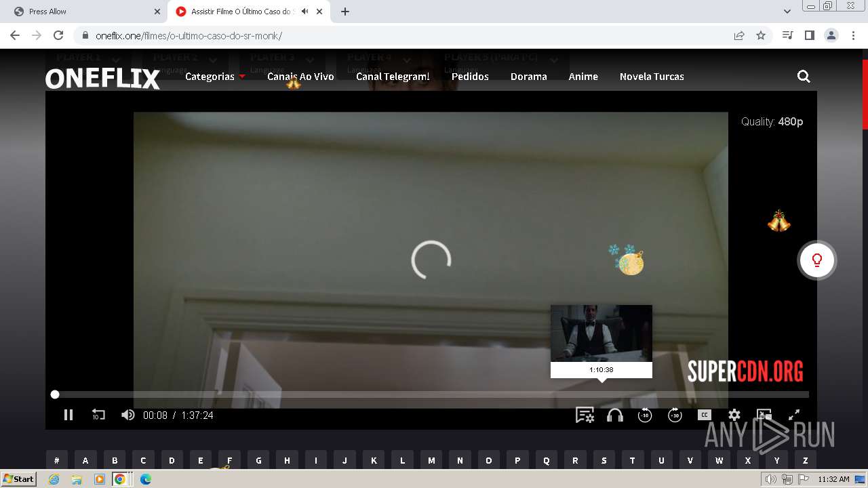Expand the Categorias dropdown

pyautogui.click(x=215, y=77)
